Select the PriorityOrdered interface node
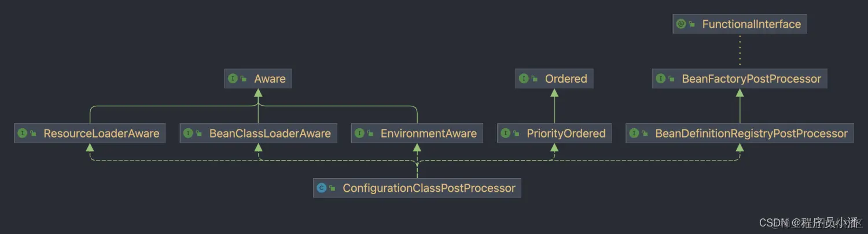868x234 pixels. pyautogui.click(x=565, y=133)
